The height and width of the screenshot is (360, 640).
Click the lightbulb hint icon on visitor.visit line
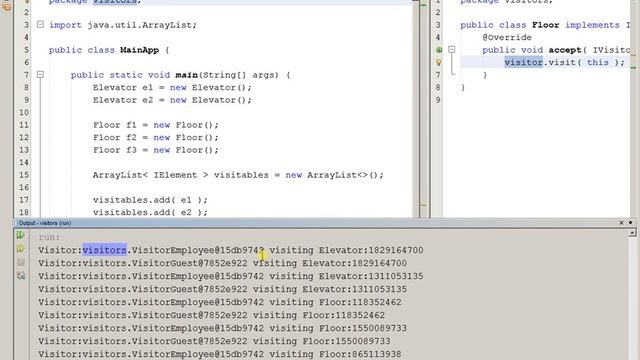(x=439, y=62)
